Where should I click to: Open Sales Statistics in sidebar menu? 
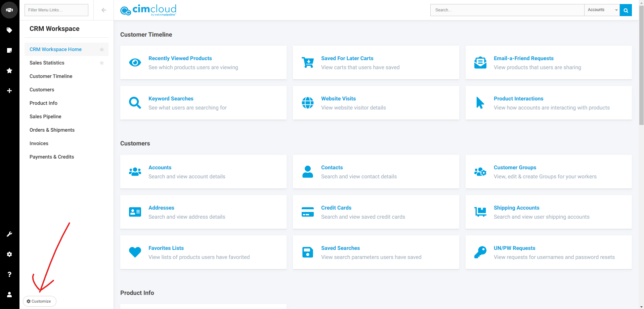point(67,63)
